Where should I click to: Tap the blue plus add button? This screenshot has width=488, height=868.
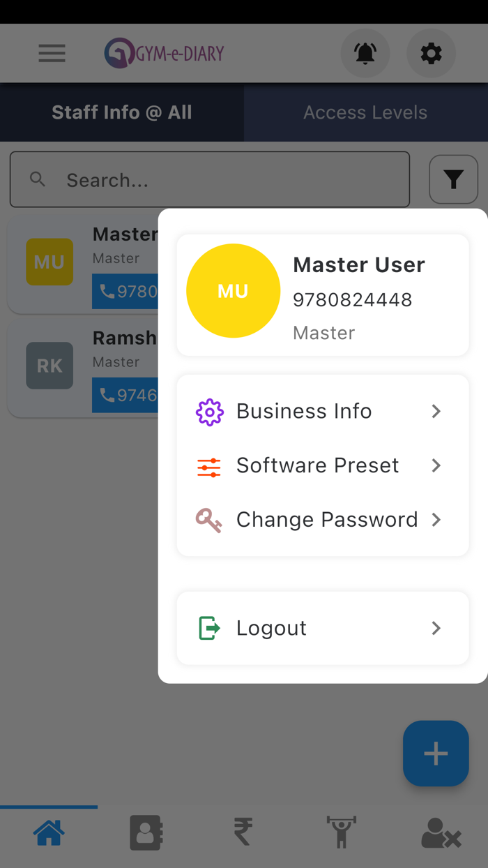[x=436, y=754]
